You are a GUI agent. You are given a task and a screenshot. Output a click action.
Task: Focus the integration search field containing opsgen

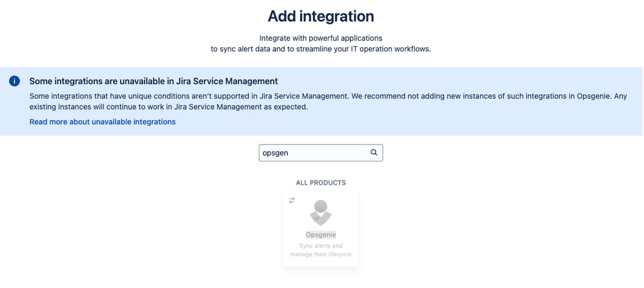321,153
